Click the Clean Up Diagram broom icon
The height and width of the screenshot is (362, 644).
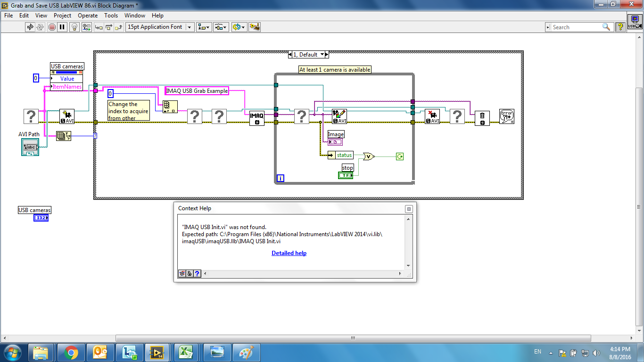pyautogui.click(x=255, y=27)
